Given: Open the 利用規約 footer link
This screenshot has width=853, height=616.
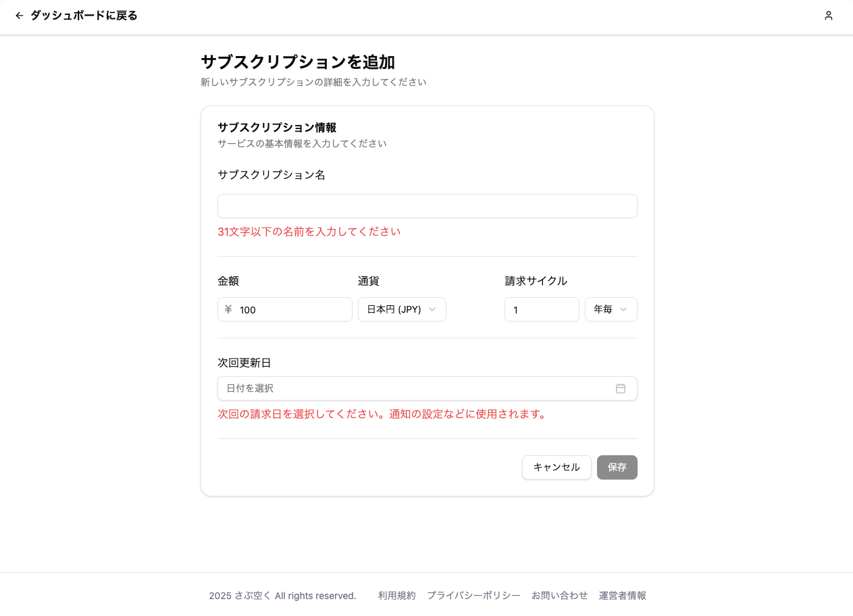Looking at the screenshot, I should tap(396, 596).
